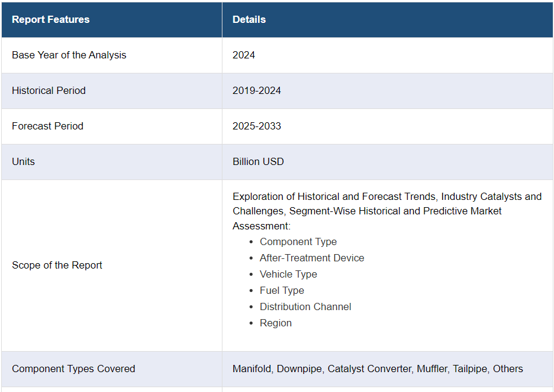Click the Details column header
The width and height of the screenshot is (554, 392).
tap(249, 19)
